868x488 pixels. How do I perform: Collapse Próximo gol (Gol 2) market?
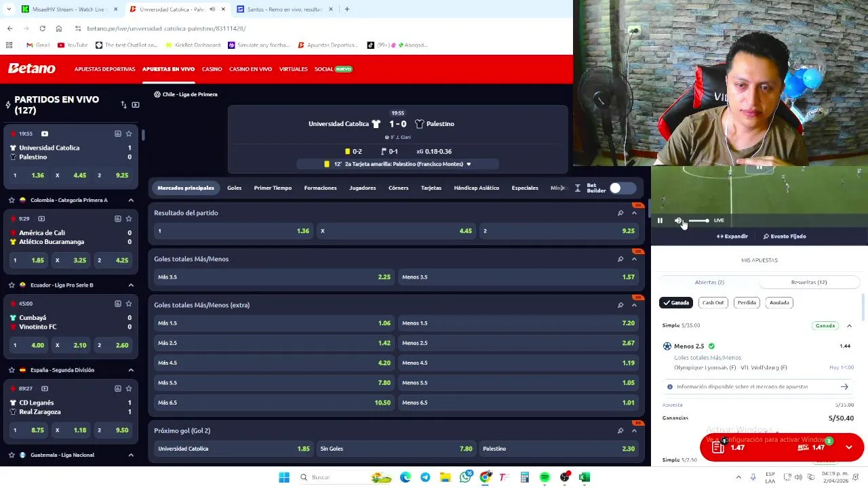(634, 430)
